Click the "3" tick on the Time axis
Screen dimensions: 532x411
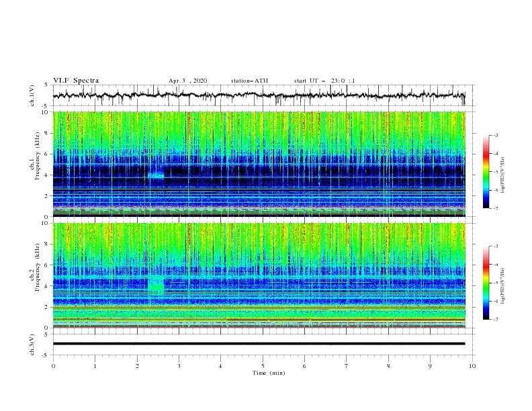click(x=179, y=366)
